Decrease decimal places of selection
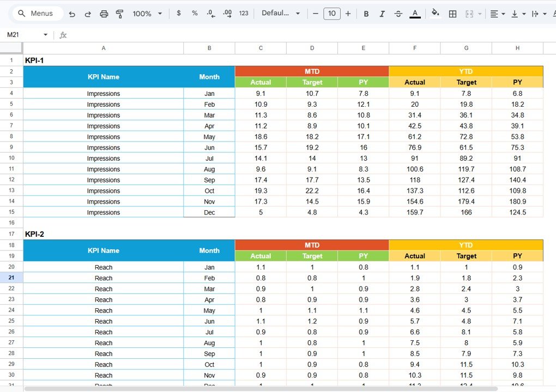 pyautogui.click(x=211, y=13)
